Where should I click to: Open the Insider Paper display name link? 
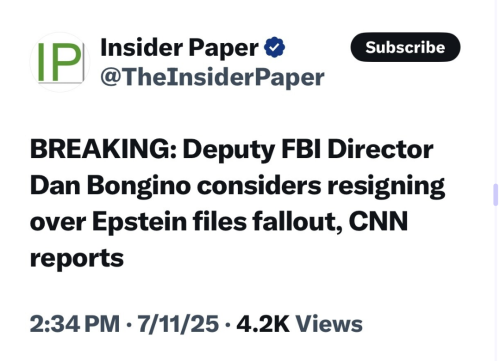click(x=179, y=48)
